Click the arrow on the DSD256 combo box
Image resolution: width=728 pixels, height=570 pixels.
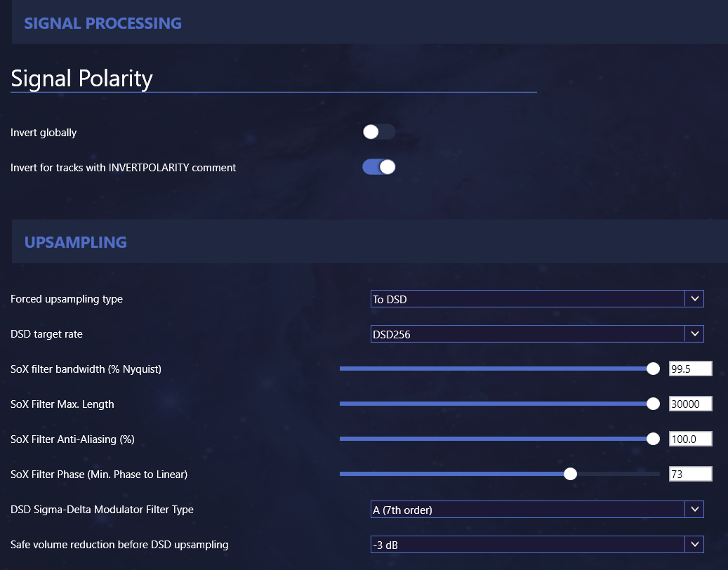pyautogui.click(x=694, y=334)
